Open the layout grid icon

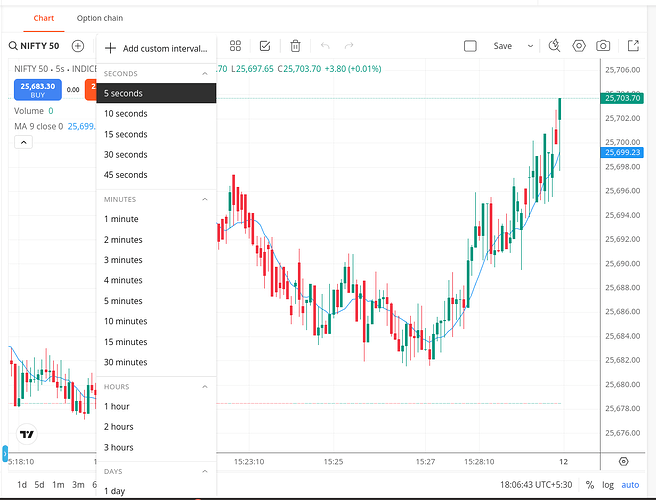click(x=235, y=46)
